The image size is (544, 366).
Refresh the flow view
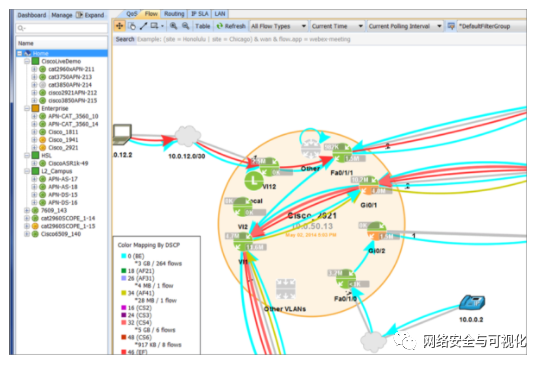pos(231,26)
